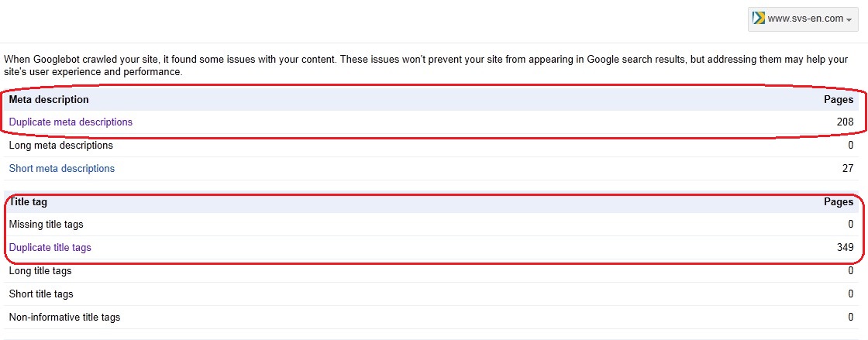Image resolution: width=868 pixels, height=340 pixels.
Task: Click the Meta description section header
Action: [49, 99]
